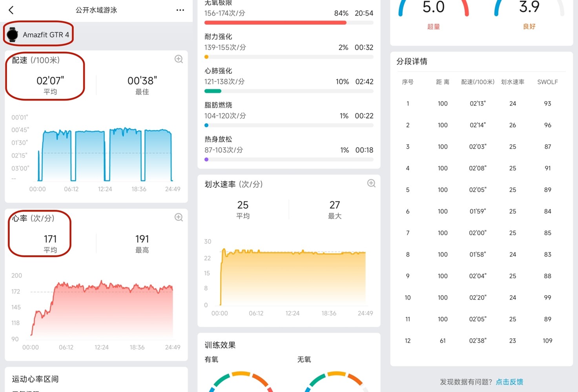578x392 pixels.
Task: Select segment row 12 with 61 distance
Action: tap(478, 341)
